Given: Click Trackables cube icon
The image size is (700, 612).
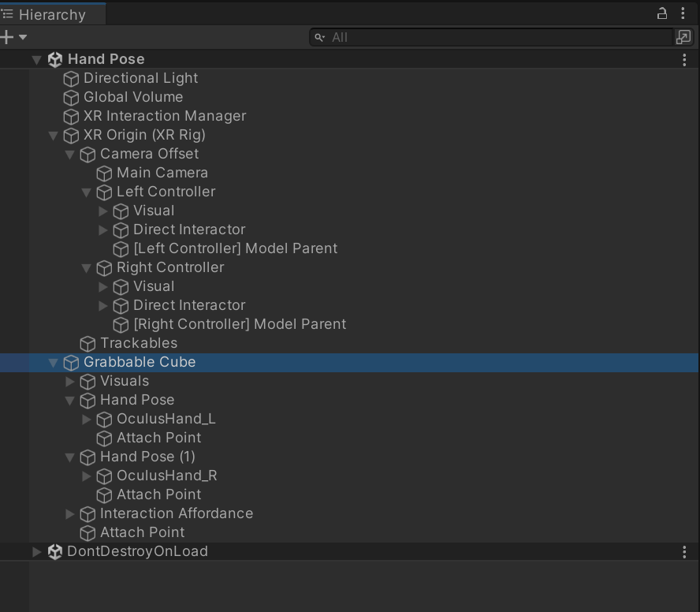Looking at the screenshot, I should (87, 344).
